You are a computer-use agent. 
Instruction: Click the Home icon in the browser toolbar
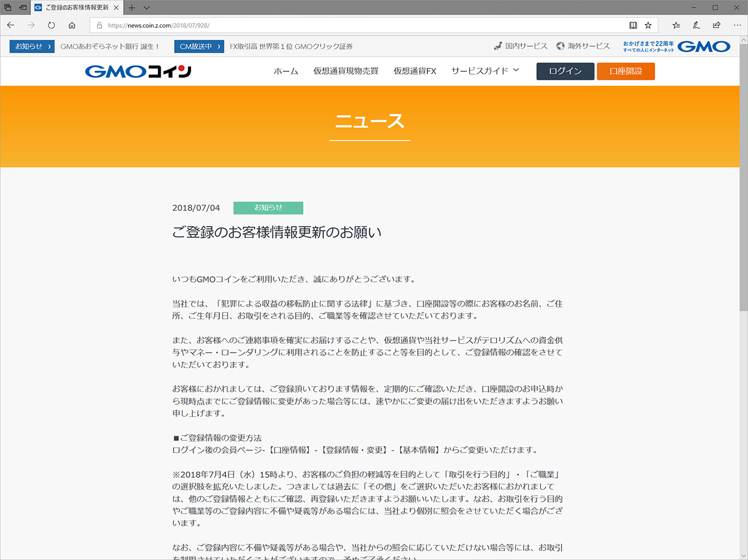[x=72, y=25]
